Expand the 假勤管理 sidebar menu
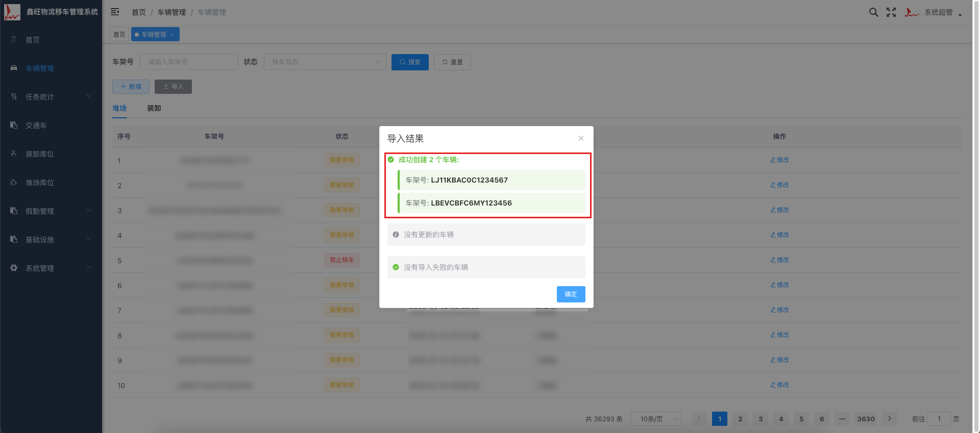Screen dimensions: 980x433 51,211
